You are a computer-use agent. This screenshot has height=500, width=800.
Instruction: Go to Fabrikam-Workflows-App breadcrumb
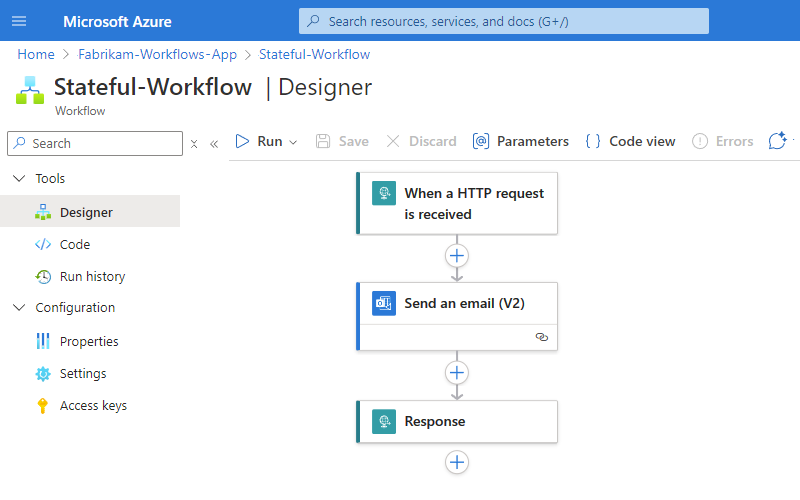pyautogui.click(x=159, y=54)
